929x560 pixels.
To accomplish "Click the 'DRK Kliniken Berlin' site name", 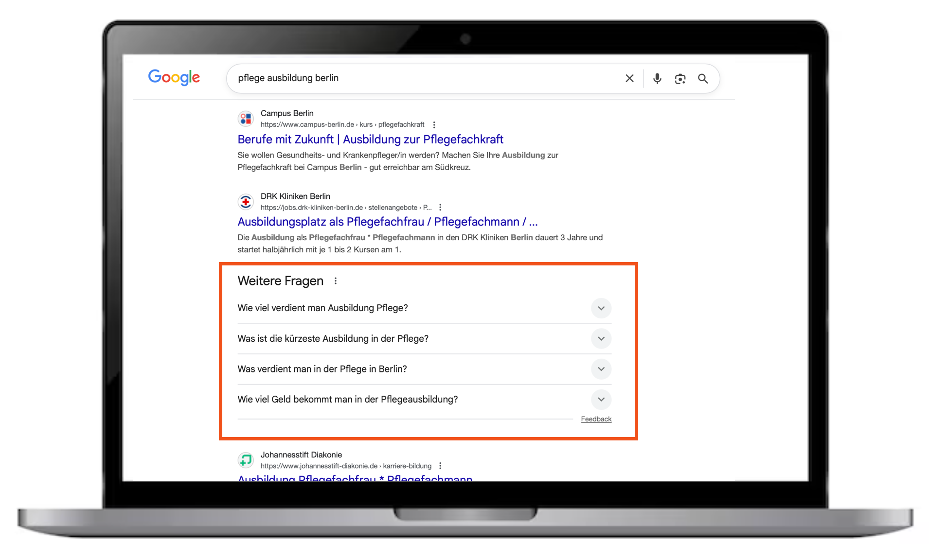I will [295, 196].
